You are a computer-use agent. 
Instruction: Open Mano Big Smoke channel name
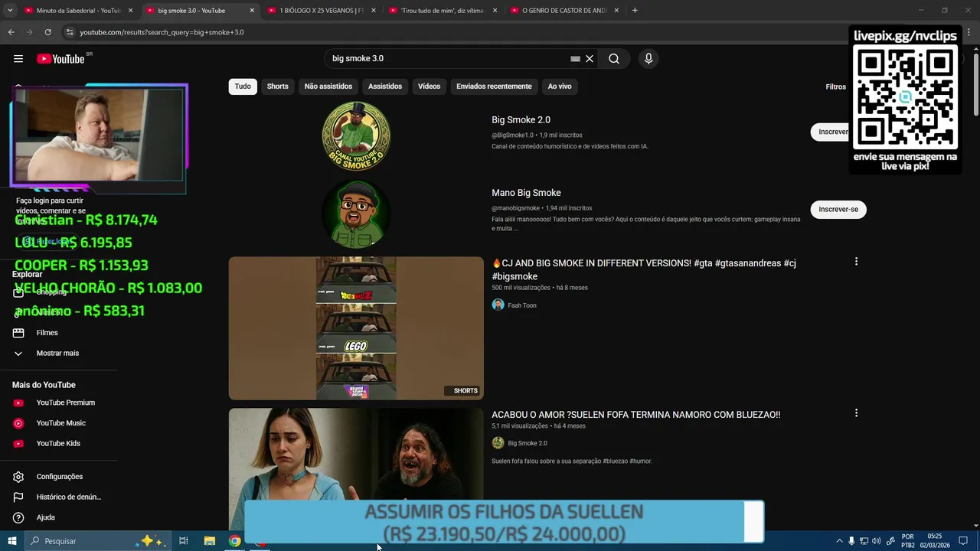526,193
